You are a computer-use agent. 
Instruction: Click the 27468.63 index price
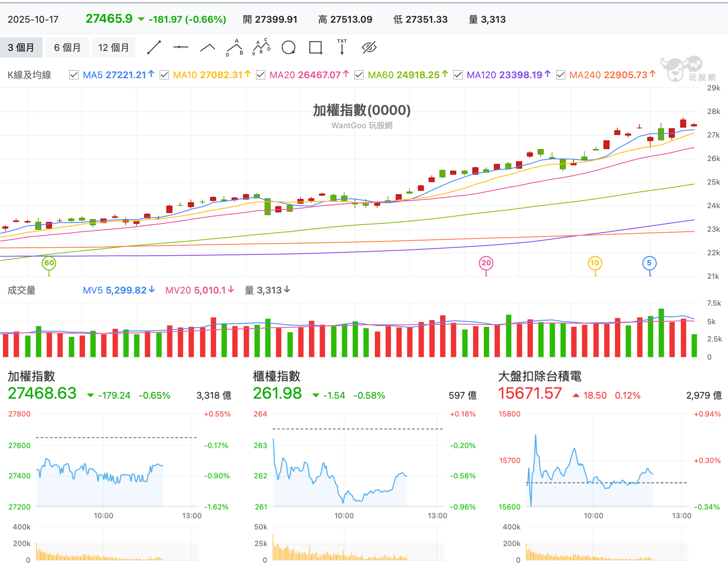(42, 394)
